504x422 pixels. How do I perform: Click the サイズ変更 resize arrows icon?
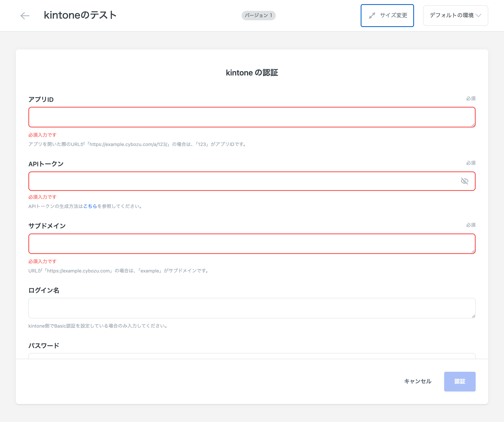coord(372,16)
